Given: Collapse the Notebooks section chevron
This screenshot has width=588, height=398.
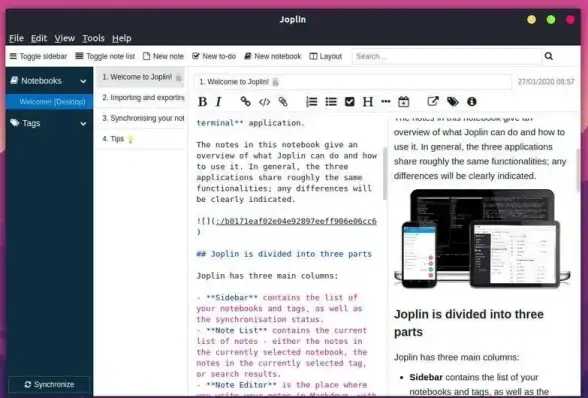Looking at the screenshot, I should (83, 81).
